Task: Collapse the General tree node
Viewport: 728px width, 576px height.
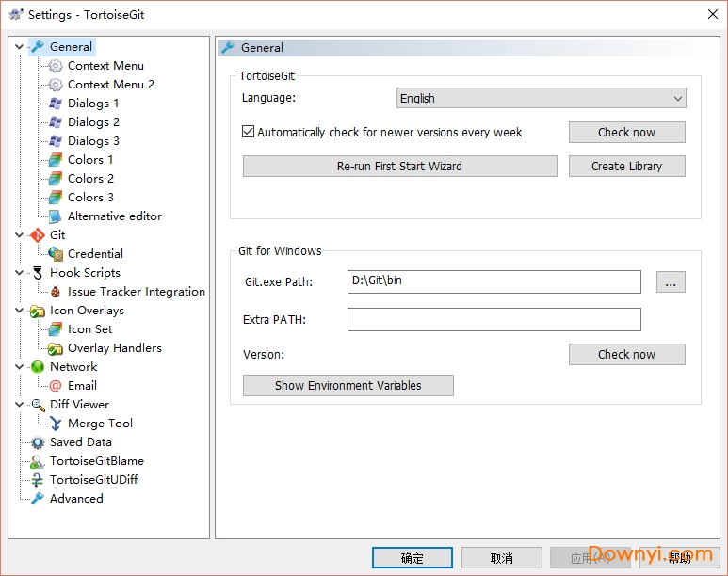Action: point(20,47)
